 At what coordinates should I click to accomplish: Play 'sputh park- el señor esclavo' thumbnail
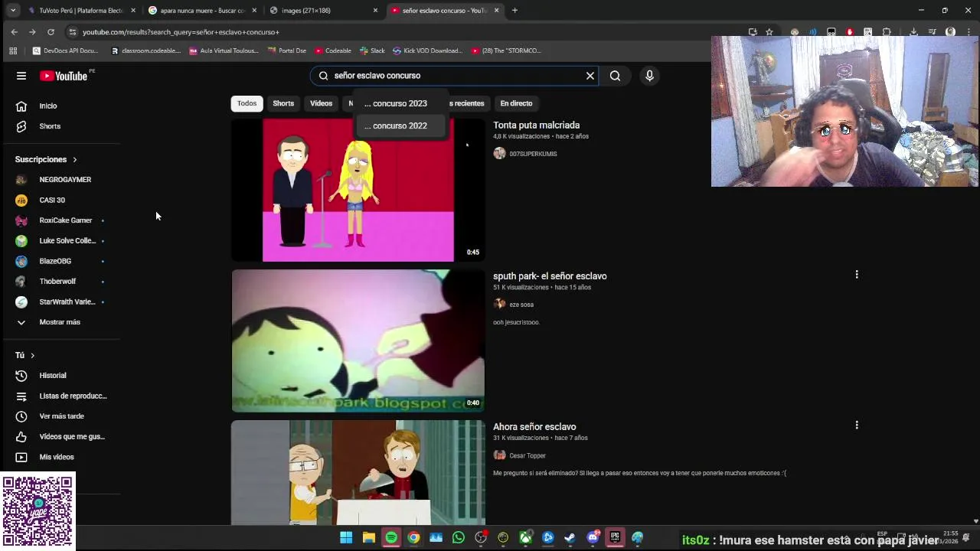point(358,341)
